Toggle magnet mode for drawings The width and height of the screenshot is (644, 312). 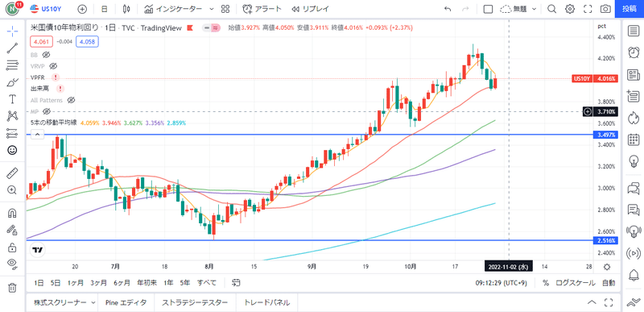(12, 213)
